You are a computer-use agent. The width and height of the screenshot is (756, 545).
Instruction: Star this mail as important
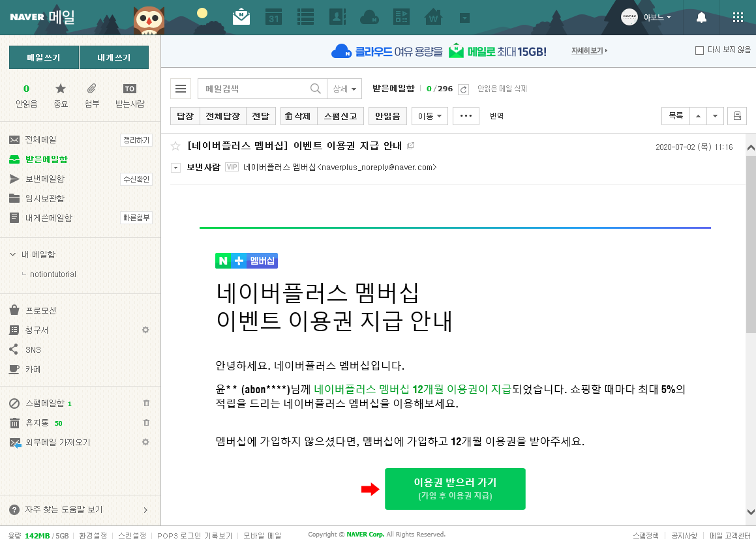click(x=175, y=145)
